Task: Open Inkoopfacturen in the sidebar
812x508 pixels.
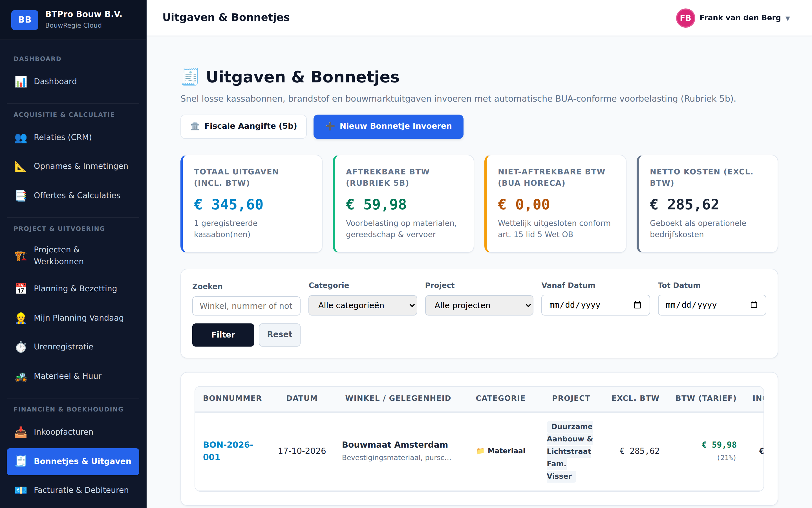Action: 73,432
